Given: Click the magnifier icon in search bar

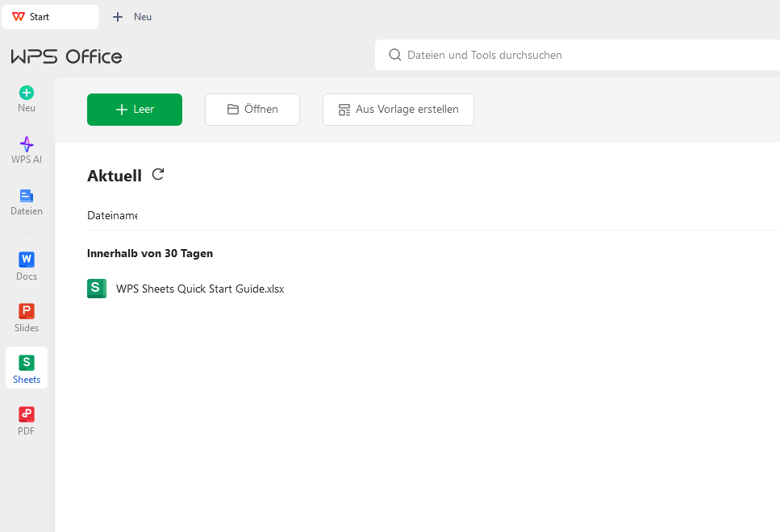Looking at the screenshot, I should pos(395,55).
